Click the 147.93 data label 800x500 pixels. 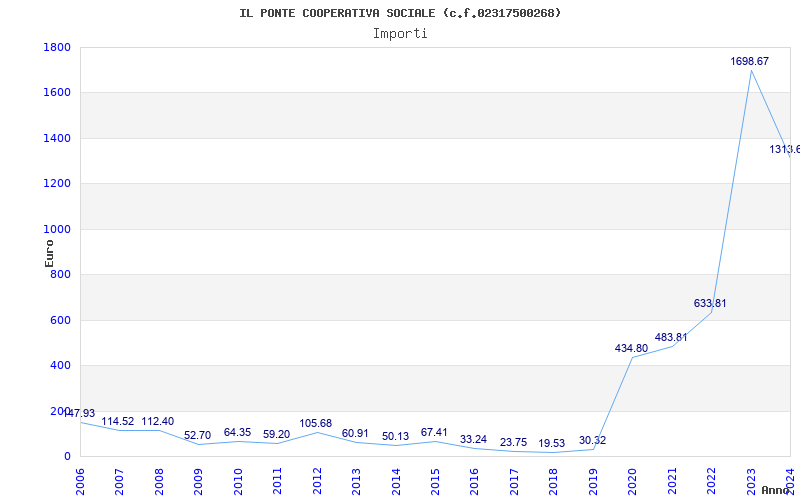(x=80, y=413)
